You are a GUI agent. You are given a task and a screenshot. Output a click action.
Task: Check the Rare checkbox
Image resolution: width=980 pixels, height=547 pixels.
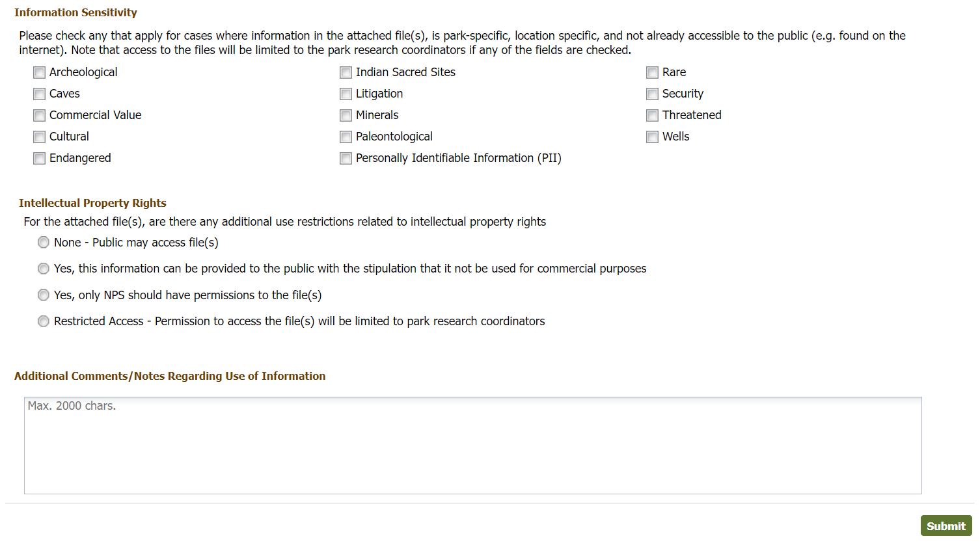[x=652, y=72]
